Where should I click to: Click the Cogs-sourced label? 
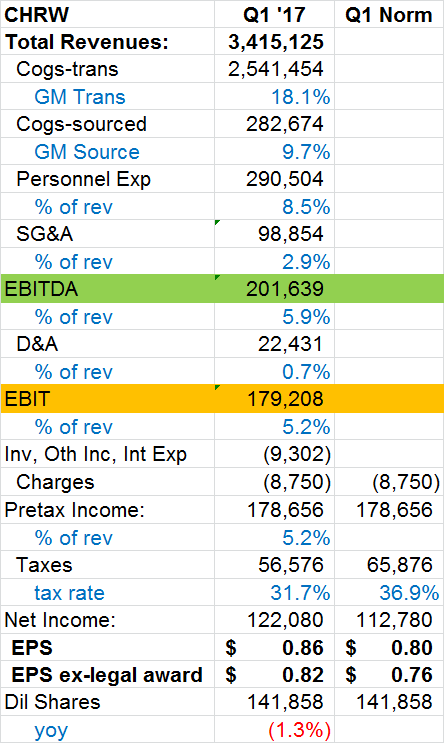pyautogui.click(x=82, y=124)
